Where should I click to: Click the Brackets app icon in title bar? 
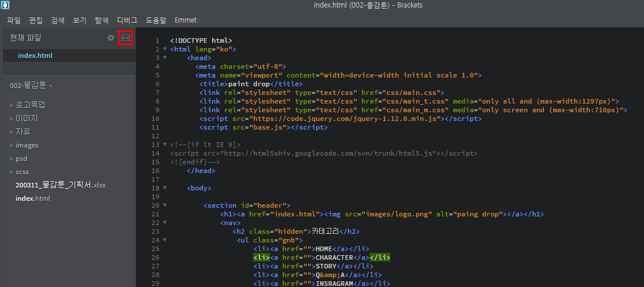pos(5,5)
